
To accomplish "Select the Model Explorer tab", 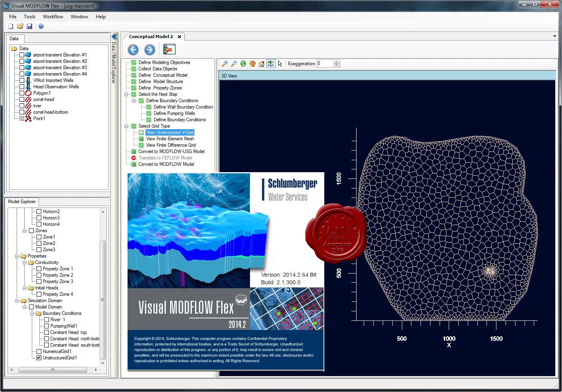I will pos(22,202).
